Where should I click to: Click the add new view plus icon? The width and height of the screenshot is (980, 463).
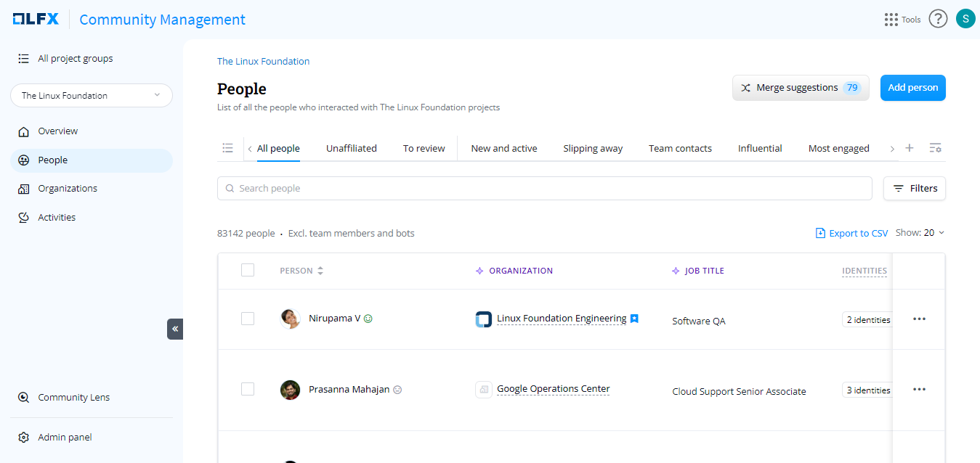[x=909, y=148]
